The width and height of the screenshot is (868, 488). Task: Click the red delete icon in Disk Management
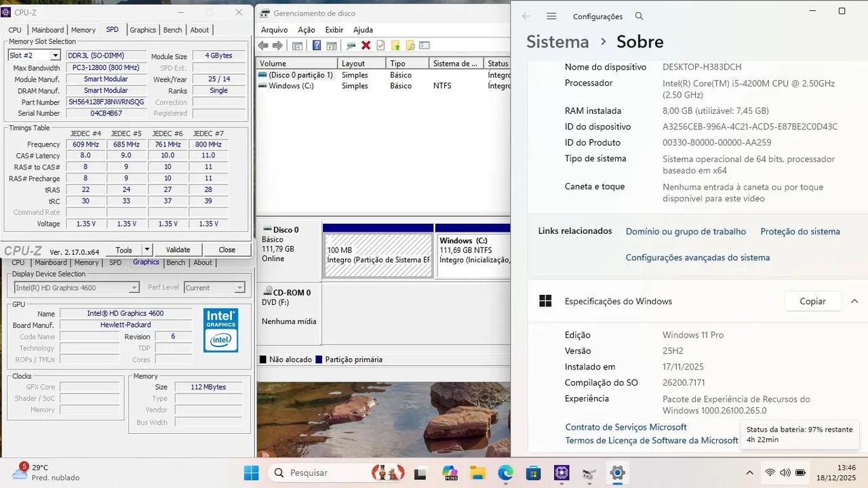[366, 45]
